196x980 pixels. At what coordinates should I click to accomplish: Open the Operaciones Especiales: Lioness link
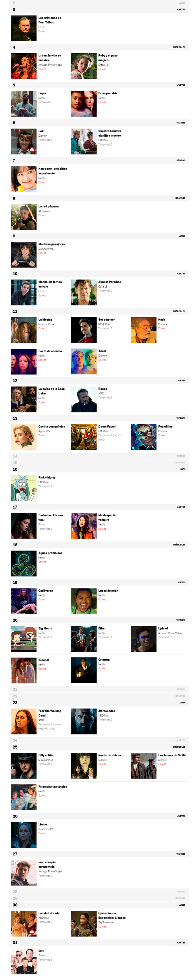112,915
